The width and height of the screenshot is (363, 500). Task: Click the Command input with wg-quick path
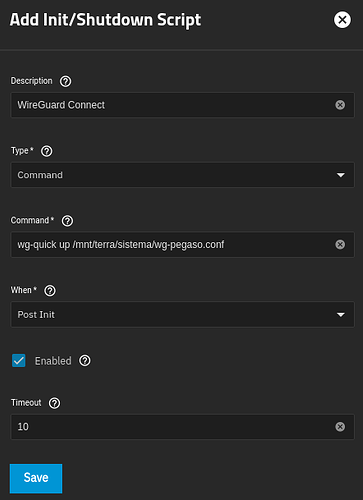click(x=182, y=245)
